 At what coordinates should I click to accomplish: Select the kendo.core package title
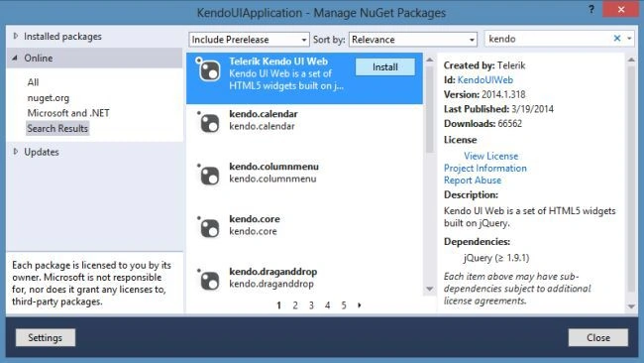(255, 219)
